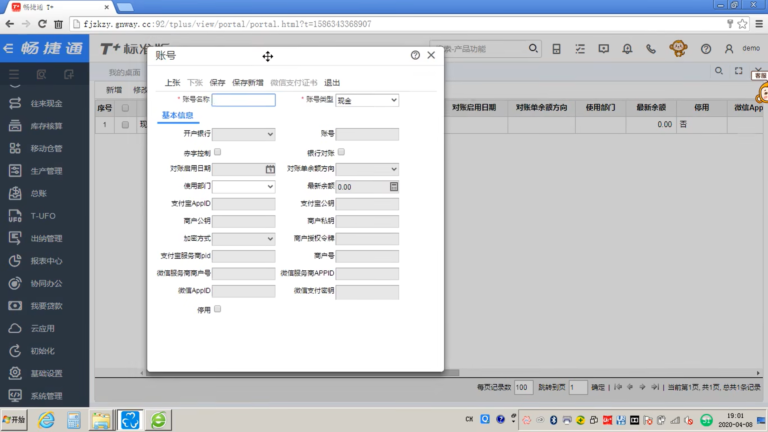Screen dimensions: 768x432
Task: Click the phone icon in header
Action: pyautogui.click(x=651, y=48)
